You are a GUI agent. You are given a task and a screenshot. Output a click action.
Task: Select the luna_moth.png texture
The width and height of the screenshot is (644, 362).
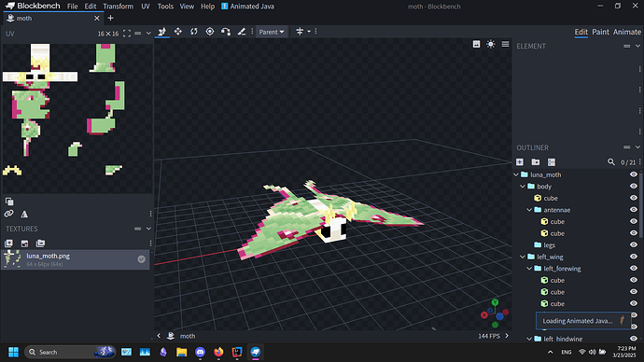coord(76,259)
